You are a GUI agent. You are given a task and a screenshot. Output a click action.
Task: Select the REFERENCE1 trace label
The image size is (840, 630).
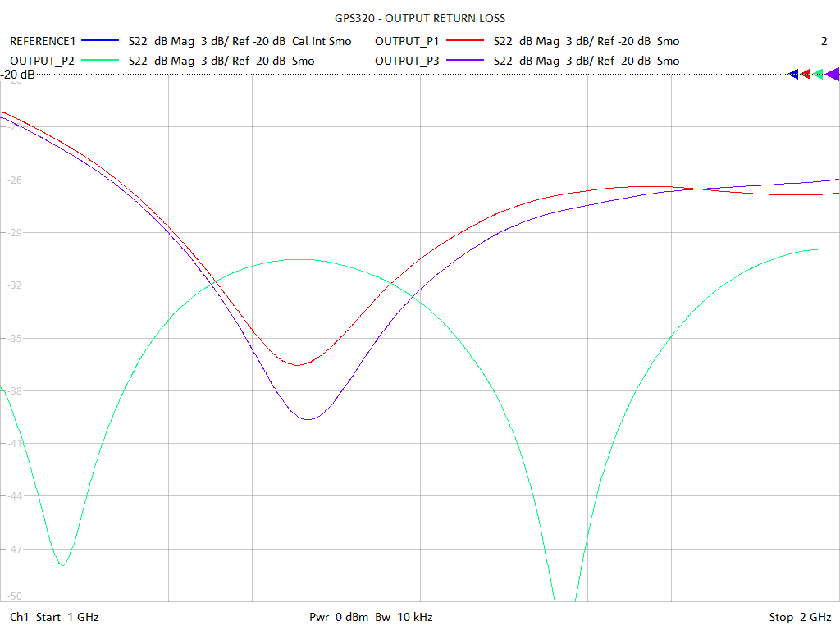coord(43,41)
